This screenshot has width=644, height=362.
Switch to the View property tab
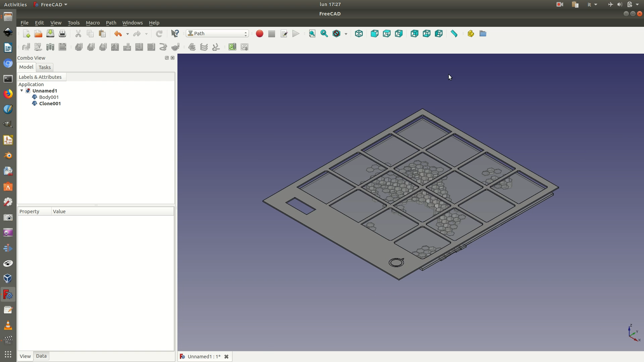click(x=25, y=356)
